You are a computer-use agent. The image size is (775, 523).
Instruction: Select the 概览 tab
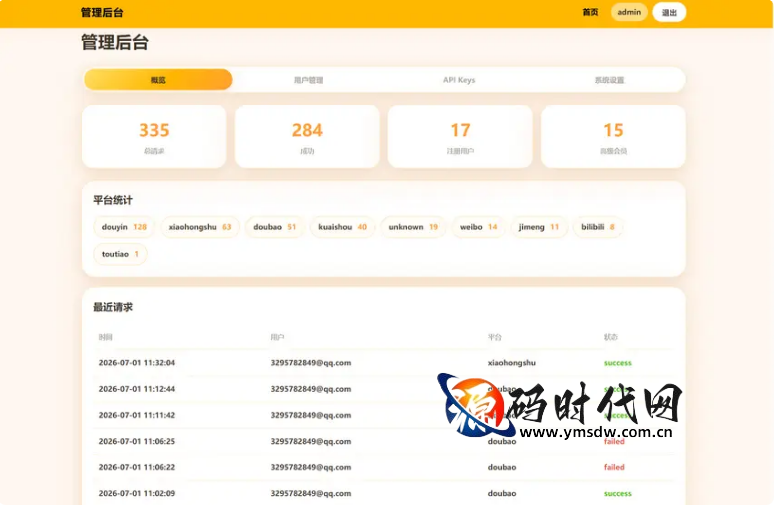tap(158, 80)
